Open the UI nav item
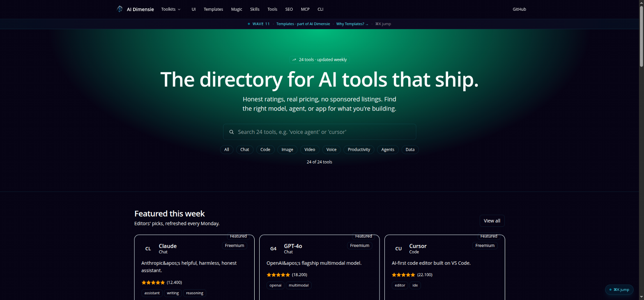Viewport: 644px width, 300px height. click(193, 9)
